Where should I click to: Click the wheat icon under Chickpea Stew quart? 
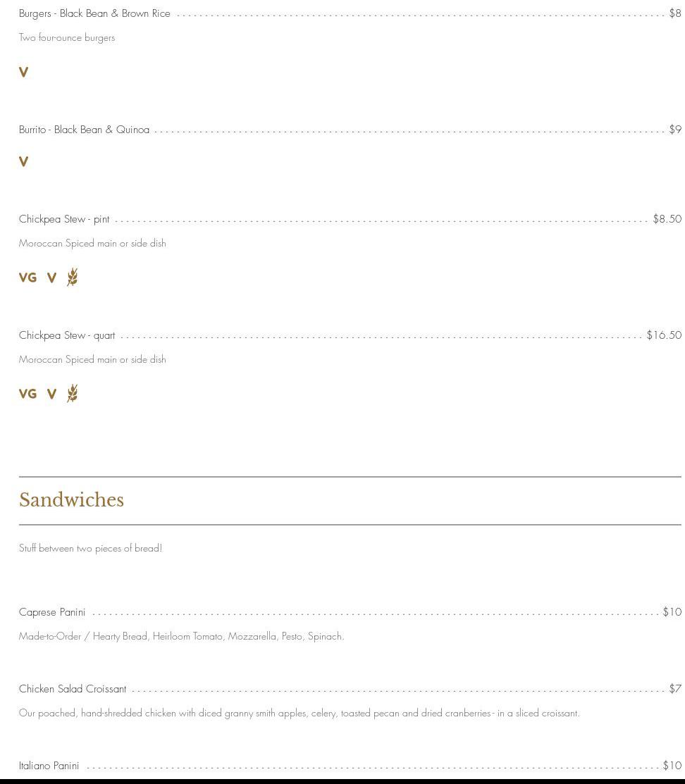tap(72, 393)
